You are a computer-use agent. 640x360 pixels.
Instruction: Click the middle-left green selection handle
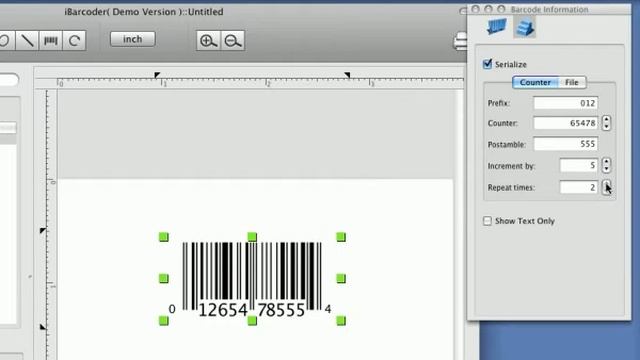[x=164, y=278]
